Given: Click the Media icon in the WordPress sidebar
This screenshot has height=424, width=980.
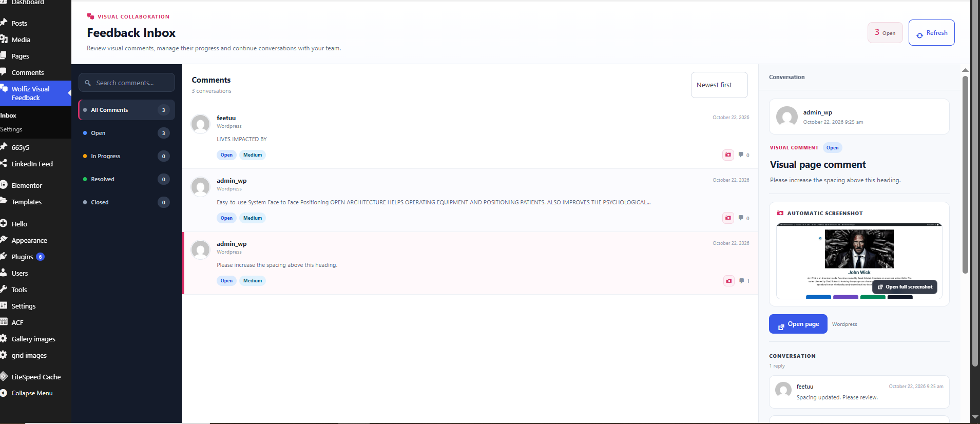Looking at the screenshot, I should pyautogui.click(x=4, y=39).
